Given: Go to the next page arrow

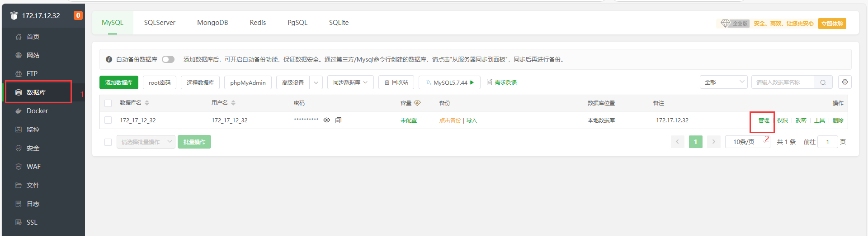Looking at the screenshot, I should (x=714, y=142).
